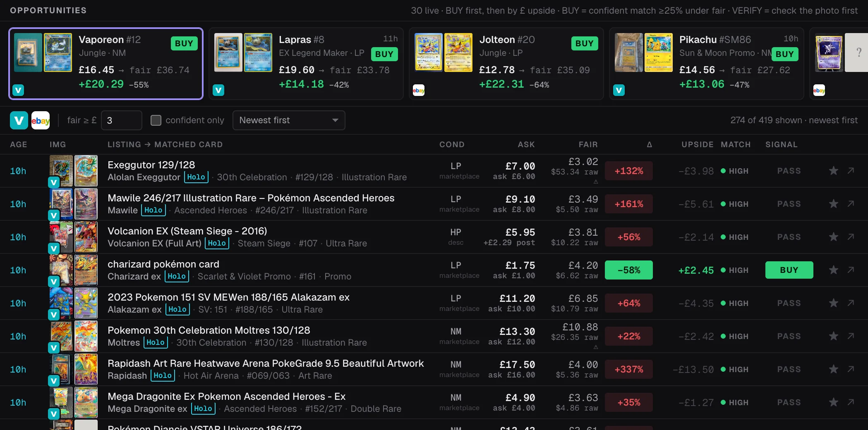Click Vinted icon on Vaporeon card

[x=18, y=90]
